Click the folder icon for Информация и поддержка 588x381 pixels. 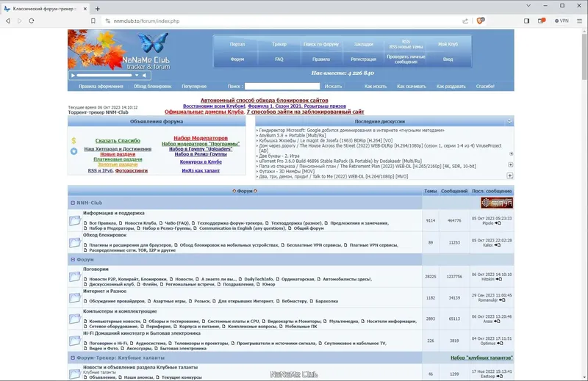pos(75,221)
